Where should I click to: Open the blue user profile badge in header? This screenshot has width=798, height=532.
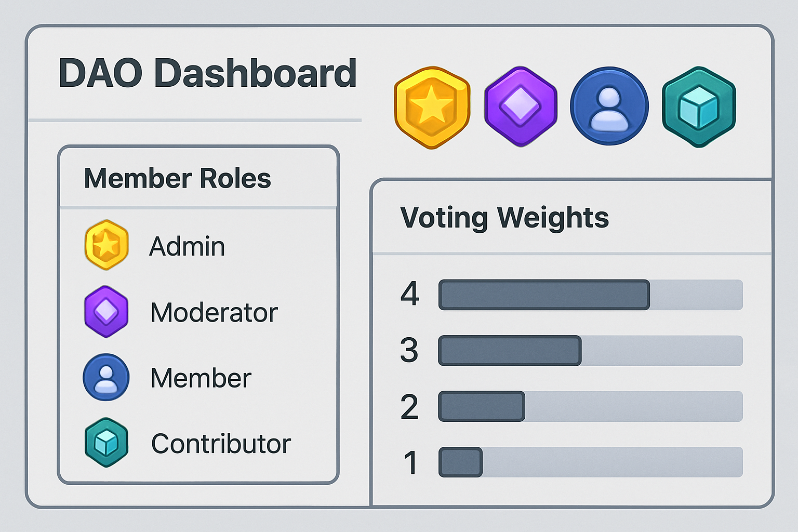(x=609, y=106)
